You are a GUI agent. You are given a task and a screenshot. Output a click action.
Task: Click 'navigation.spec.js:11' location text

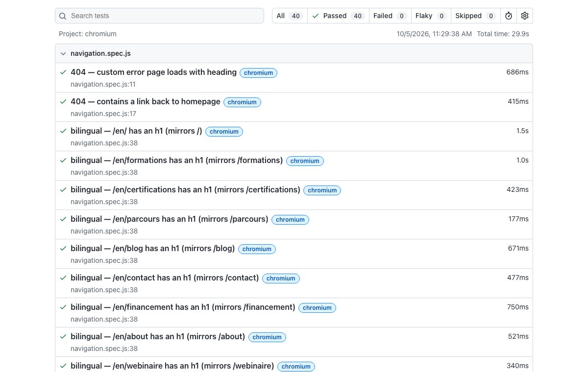pos(103,84)
